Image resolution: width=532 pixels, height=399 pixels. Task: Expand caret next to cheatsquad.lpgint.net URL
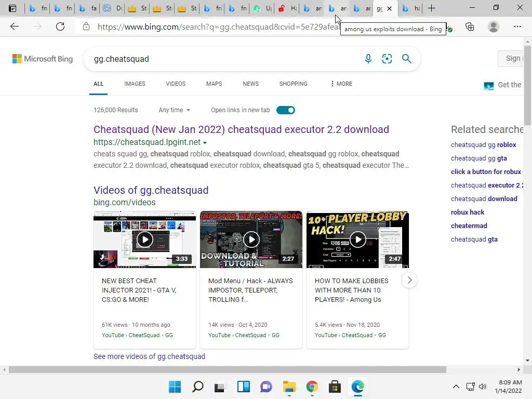(x=205, y=142)
